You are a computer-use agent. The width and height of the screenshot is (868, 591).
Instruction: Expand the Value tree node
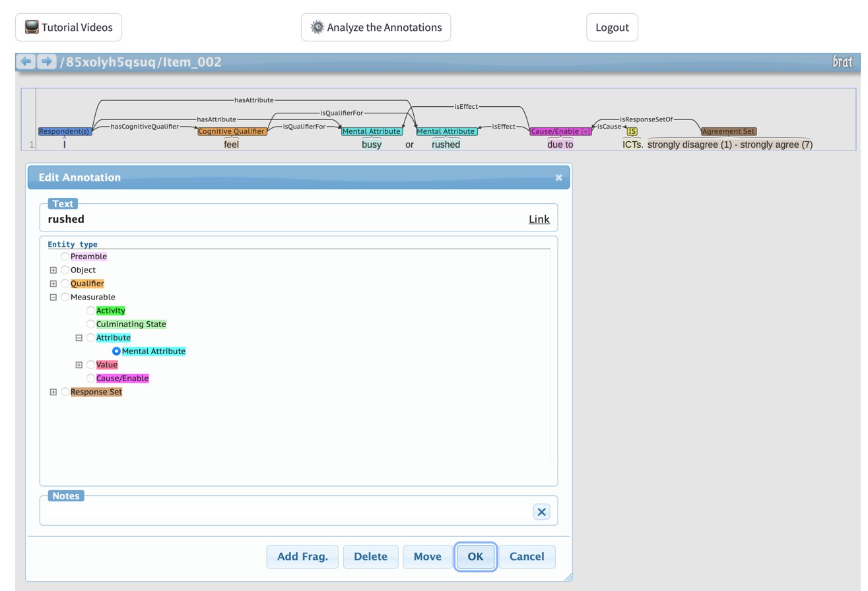coord(79,365)
